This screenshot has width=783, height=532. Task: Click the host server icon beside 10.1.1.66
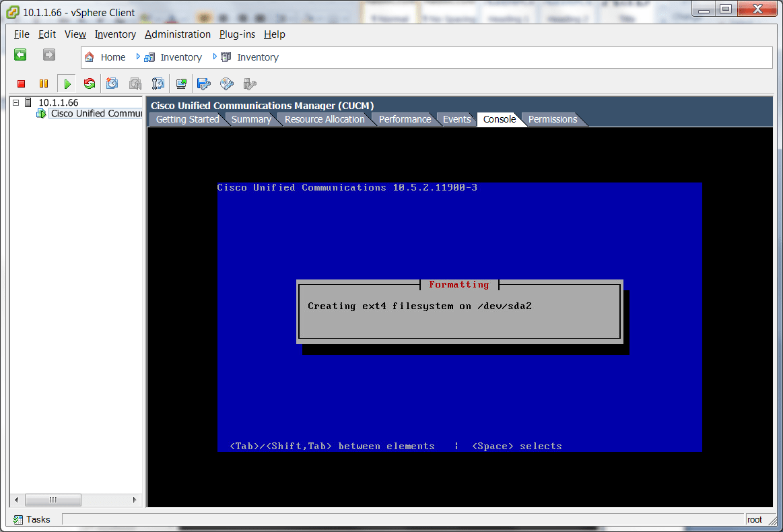pyautogui.click(x=28, y=102)
